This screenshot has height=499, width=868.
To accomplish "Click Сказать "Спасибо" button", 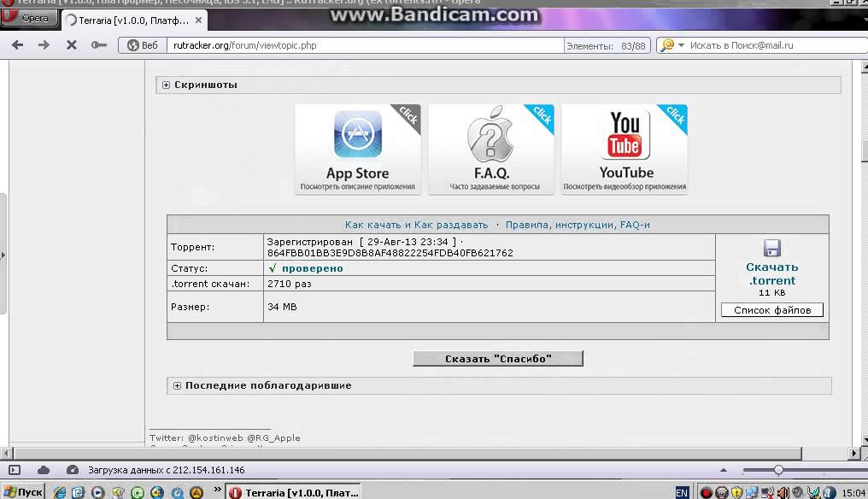I will click(x=498, y=359).
